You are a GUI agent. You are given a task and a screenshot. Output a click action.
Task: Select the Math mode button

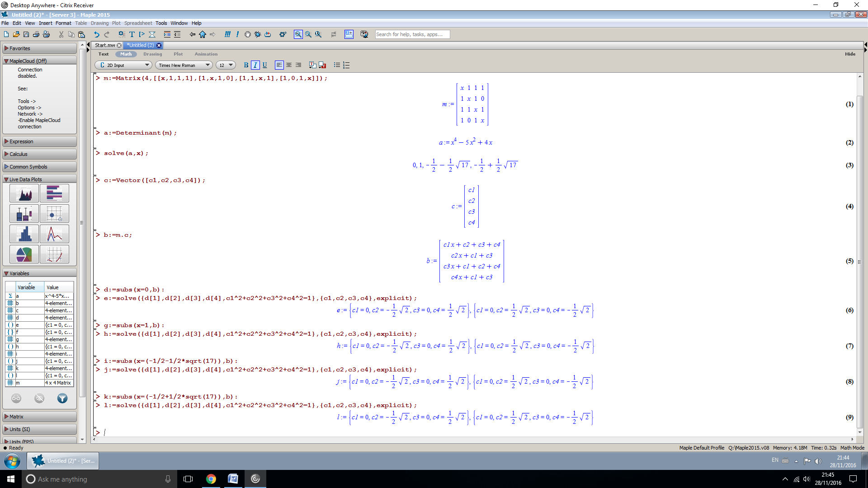(126, 54)
